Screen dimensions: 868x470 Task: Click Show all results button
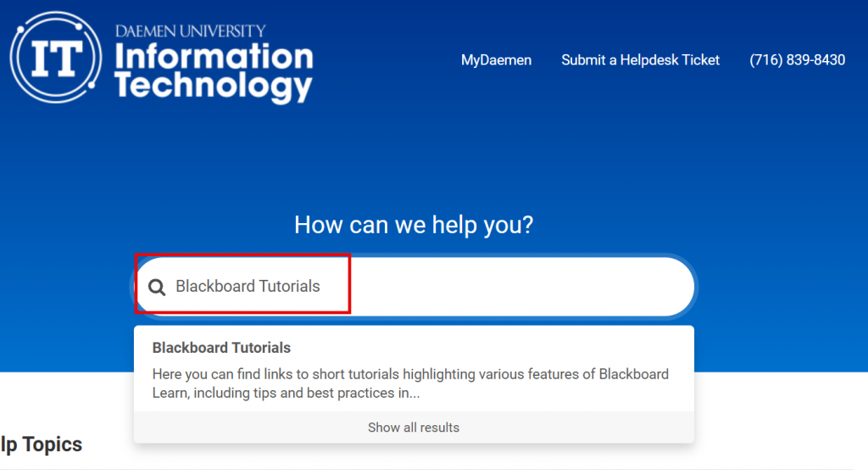coord(414,428)
